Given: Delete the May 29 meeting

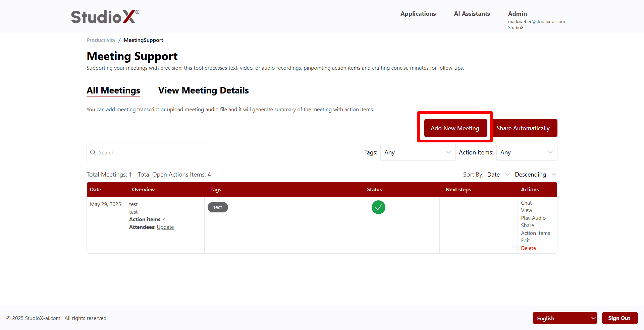Looking at the screenshot, I should pos(528,248).
